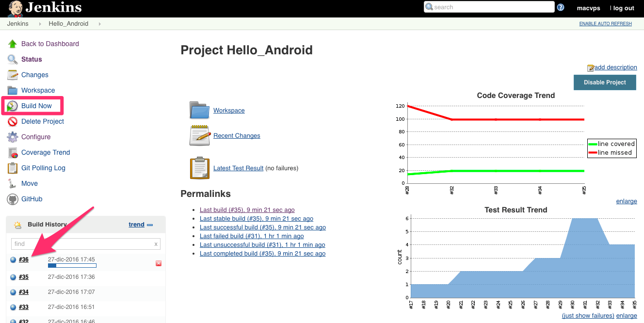Open the Last failed build (#31) link
Screen dimensions: 644x323
[251, 236]
